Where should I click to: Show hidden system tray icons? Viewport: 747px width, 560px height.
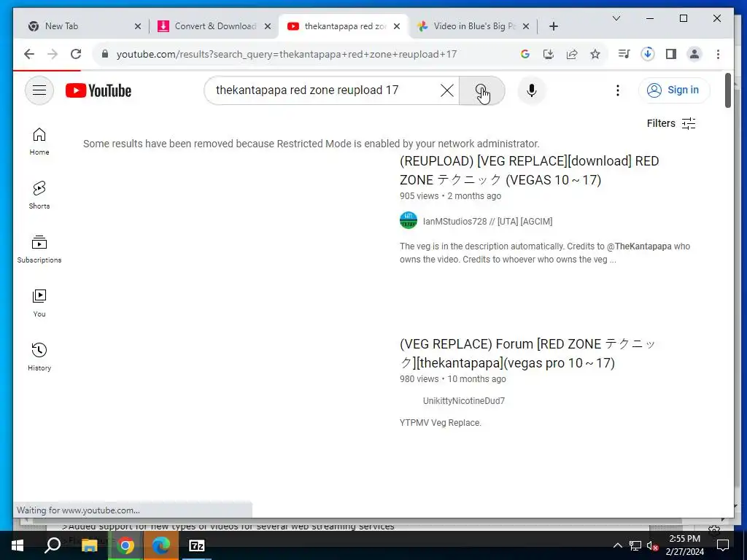click(617, 545)
